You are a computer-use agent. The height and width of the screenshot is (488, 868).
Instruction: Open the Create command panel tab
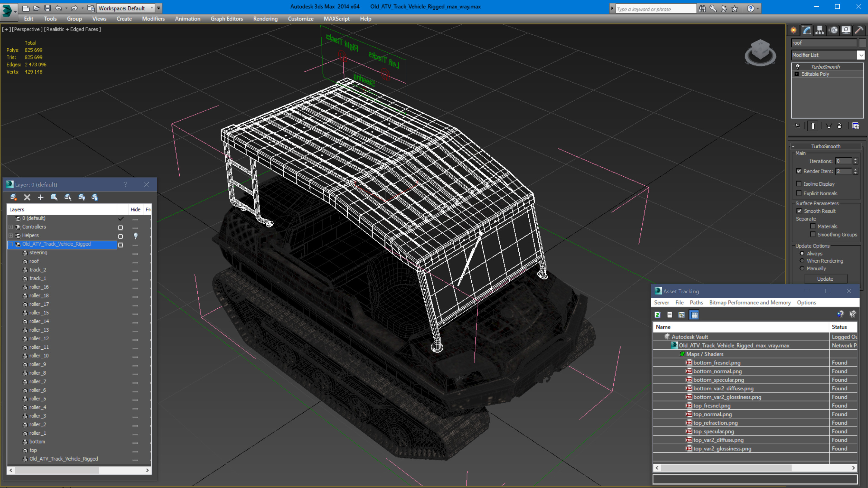(x=794, y=30)
